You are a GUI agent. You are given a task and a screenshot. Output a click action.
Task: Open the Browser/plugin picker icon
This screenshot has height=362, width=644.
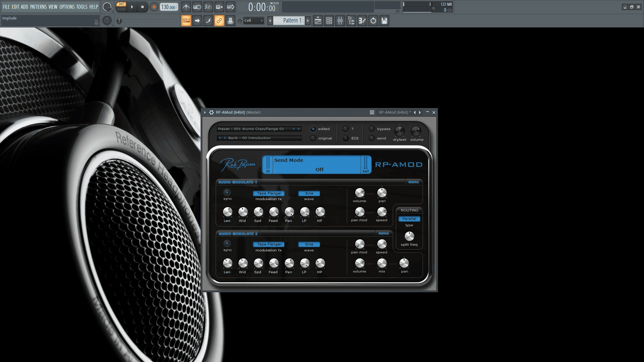351,21
